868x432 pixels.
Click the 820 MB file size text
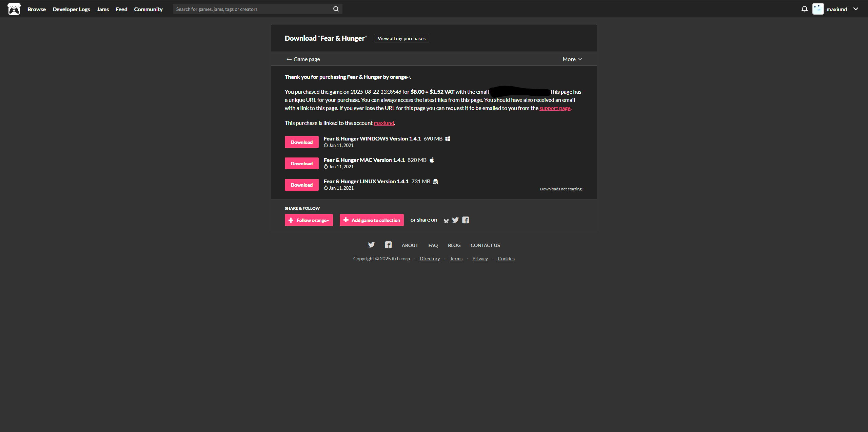tap(417, 160)
